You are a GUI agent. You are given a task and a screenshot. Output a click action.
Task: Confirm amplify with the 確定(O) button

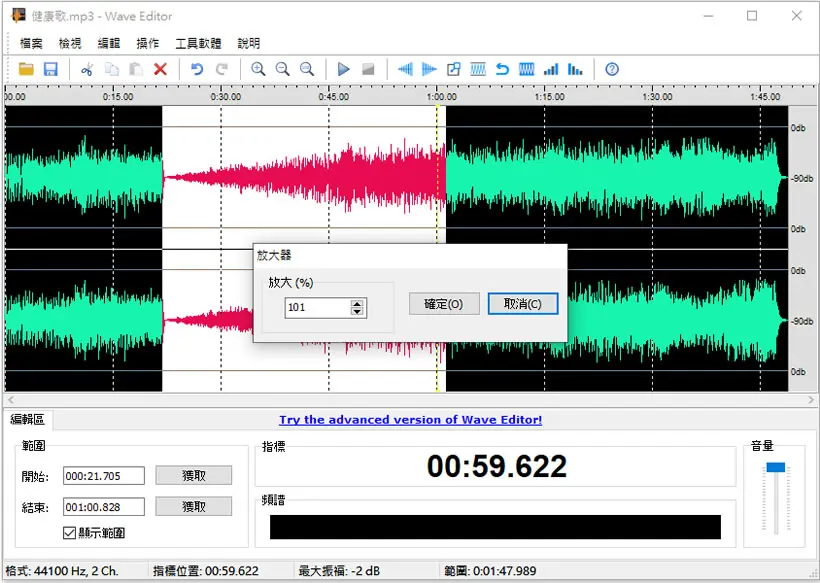coord(444,304)
